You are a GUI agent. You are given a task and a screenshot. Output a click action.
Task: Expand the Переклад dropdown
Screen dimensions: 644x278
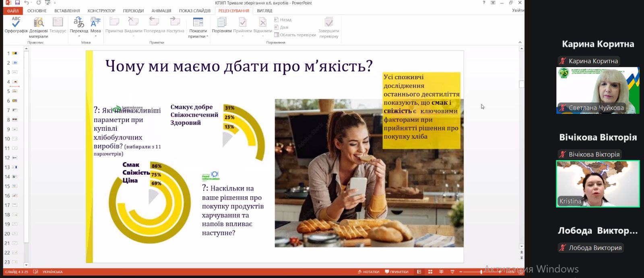tap(79, 36)
